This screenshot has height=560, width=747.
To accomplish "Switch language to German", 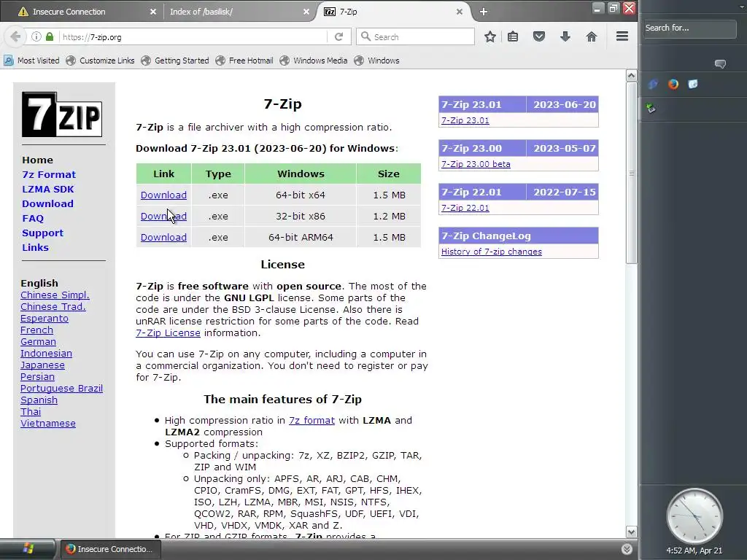I will pyautogui.click(x=38, y=341).
